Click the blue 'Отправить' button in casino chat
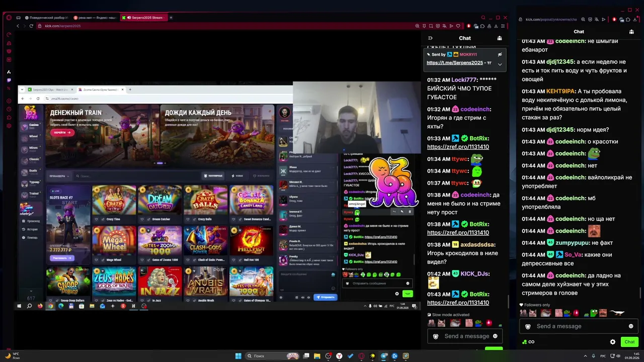 326,297
